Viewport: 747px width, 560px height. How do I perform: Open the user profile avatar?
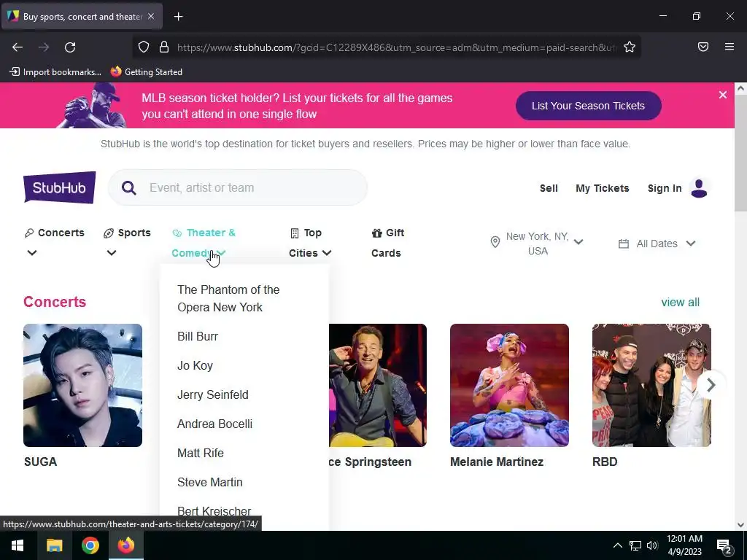coord(699,188)
